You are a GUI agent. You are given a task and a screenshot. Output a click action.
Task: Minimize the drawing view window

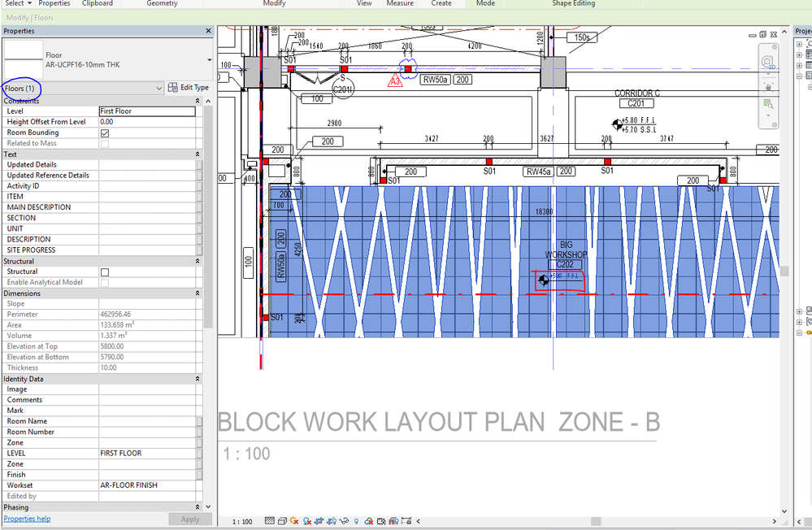(753, 35)
